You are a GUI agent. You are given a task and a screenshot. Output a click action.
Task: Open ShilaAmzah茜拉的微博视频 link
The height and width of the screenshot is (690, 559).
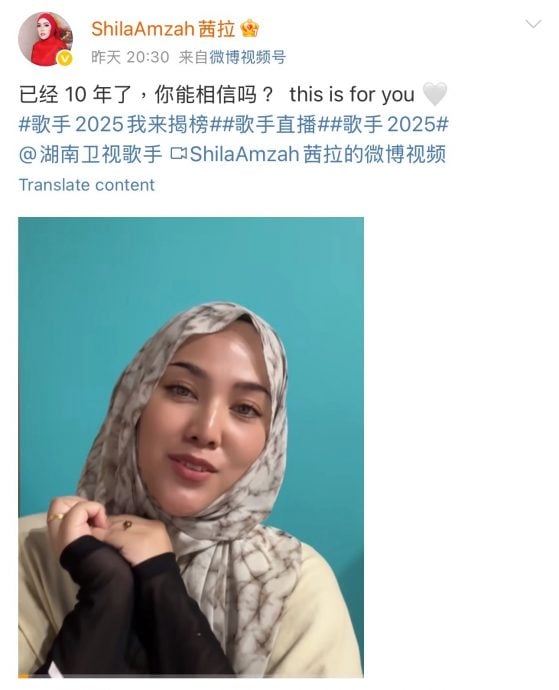tap(317, 154)
